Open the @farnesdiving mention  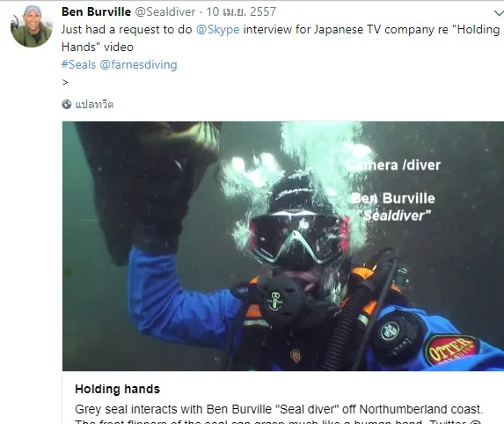(139, 64)
